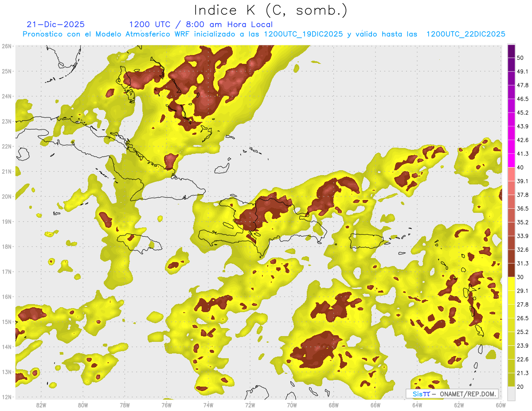Click the colorbar value 36.5
The height and width of the screenshot is (411, 532).
(x=523, y=209)
